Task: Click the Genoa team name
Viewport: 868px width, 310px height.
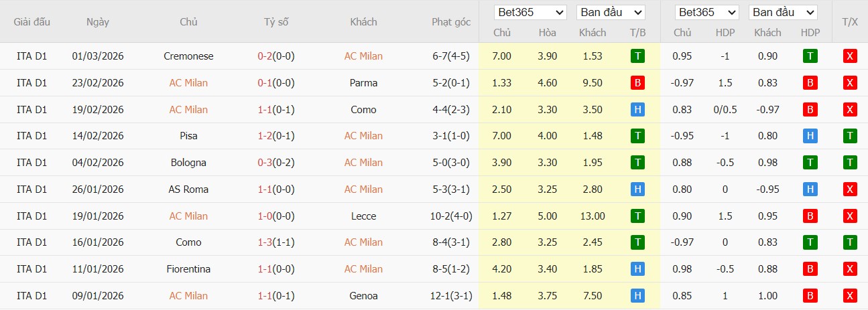Action: 363,296
